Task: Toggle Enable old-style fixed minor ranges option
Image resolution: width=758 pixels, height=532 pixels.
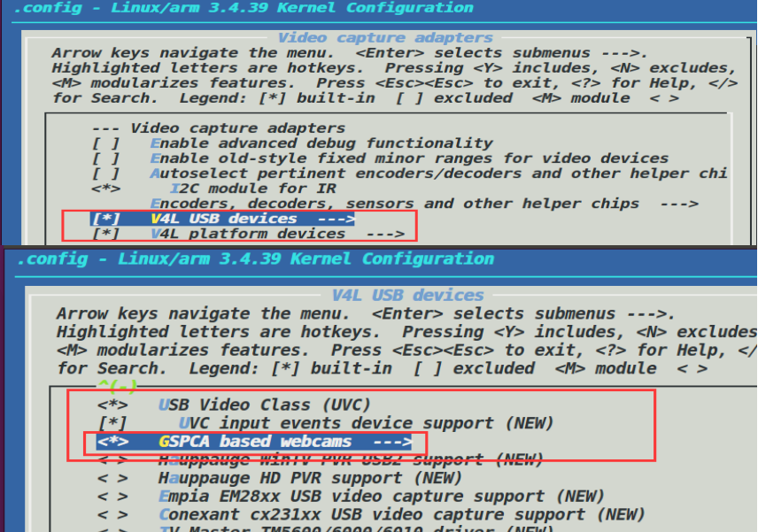Action: tap(380, 158)
